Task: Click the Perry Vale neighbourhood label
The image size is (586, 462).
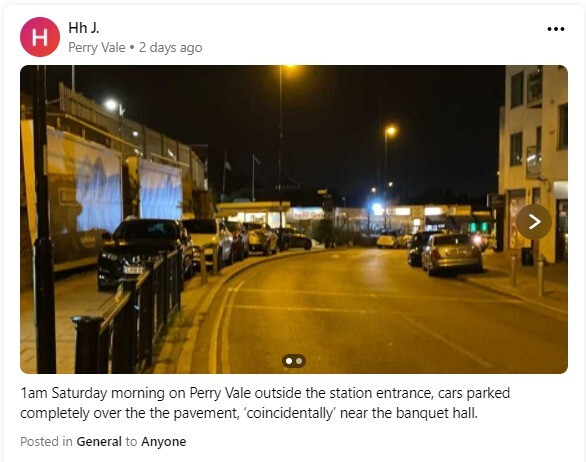Action: click(x=97, y=48)
